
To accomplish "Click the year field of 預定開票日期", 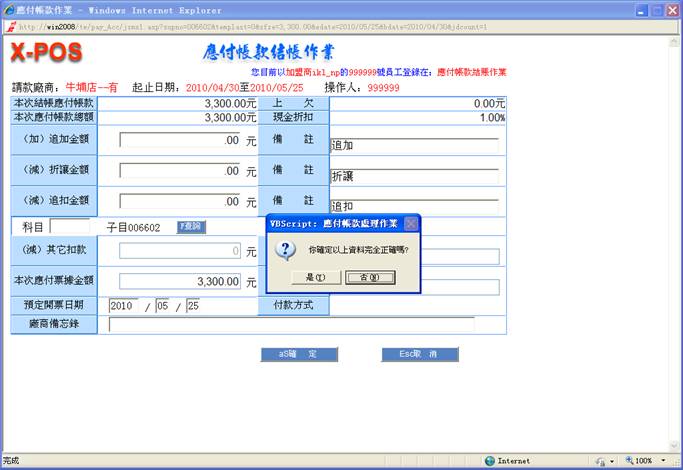I will [124, 306].
